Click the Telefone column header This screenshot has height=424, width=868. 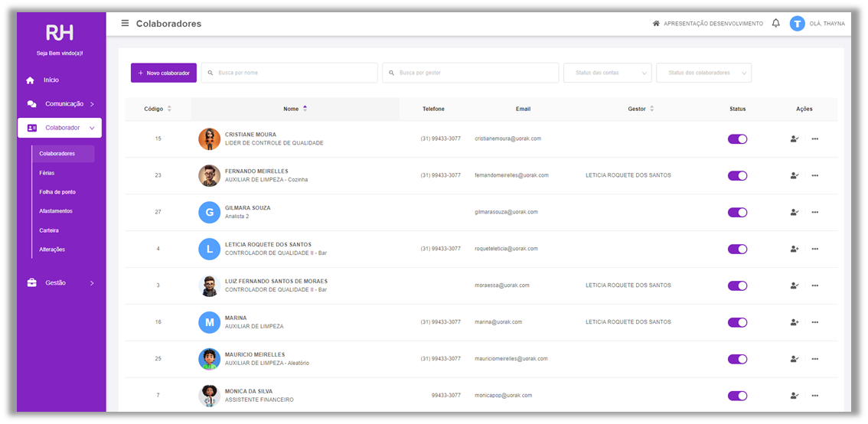(433, 109)
